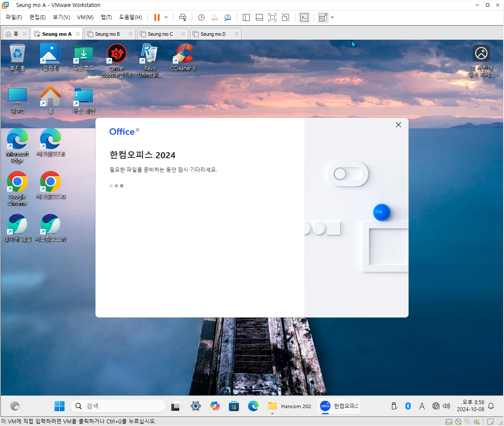Image resolution: width=504 pixels, height=426 pixels.
Task: Open the VM(M) menu
Action: [x=85, y=17]
